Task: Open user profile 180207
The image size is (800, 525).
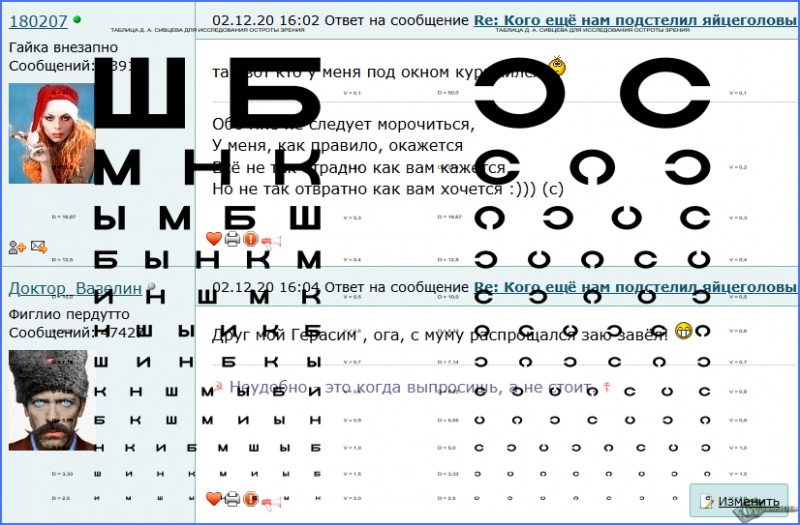Action: click(x=38, y=21)
